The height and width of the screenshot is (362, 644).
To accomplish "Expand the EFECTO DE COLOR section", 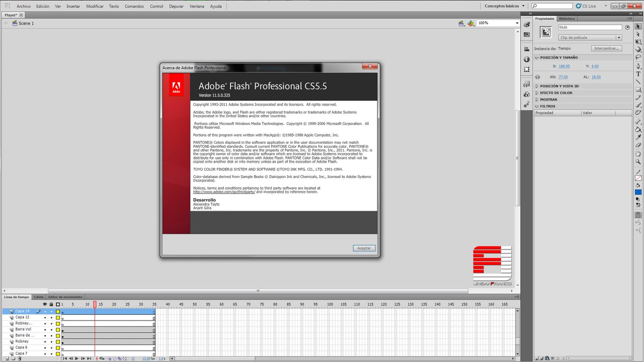I will pyautogui.click(x=537, y=93).
